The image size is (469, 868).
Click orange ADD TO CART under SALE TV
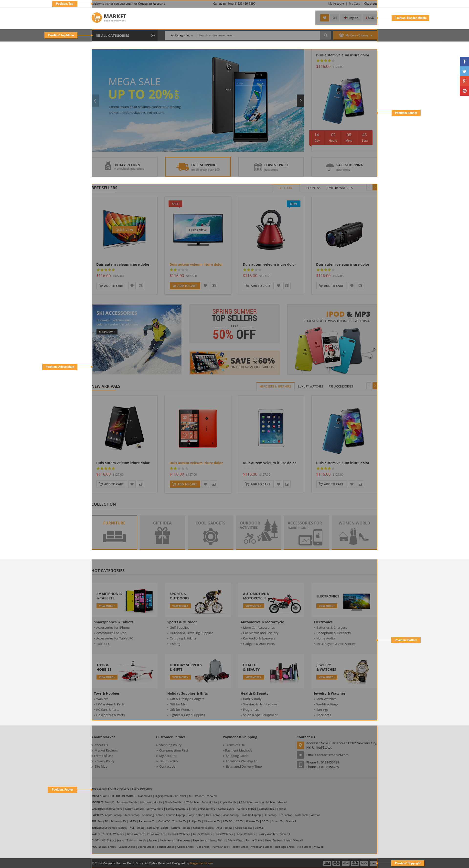(185, 286)
